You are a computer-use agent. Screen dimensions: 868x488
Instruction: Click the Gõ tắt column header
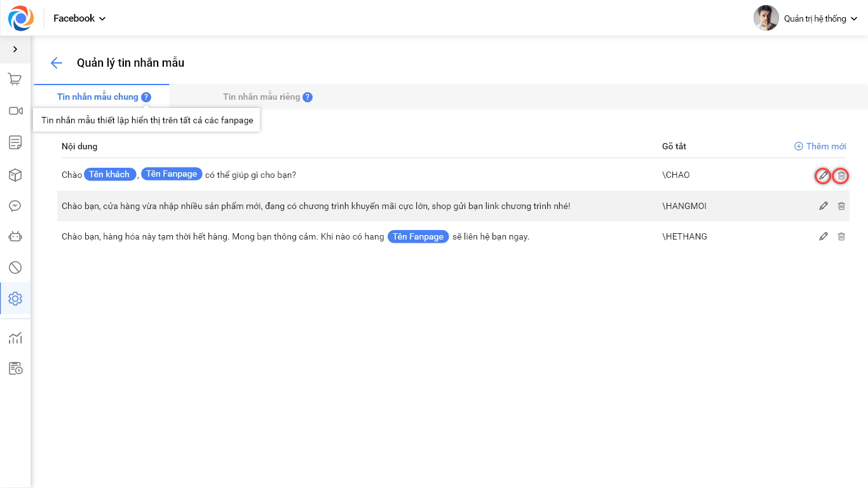674,146
